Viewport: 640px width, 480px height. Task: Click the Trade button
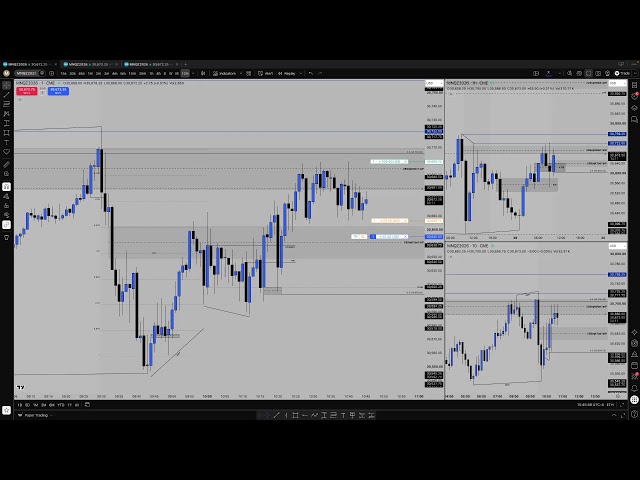coord(622,73)
